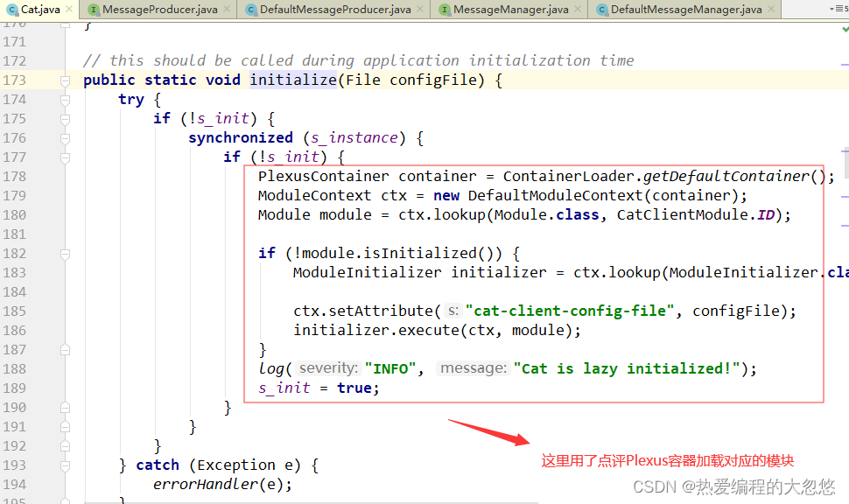Click PlexusContainer type on line 178

point(323,177)
